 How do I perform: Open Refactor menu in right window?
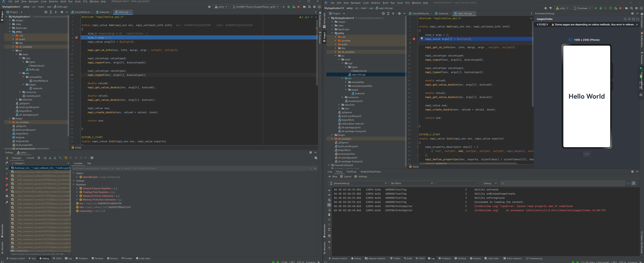tap(376, 3)
